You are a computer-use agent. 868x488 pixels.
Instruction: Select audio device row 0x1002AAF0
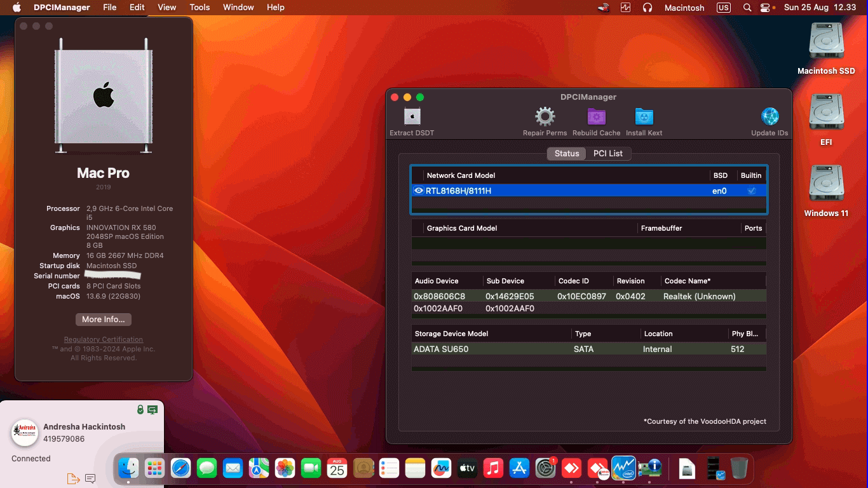click(588, 308)
